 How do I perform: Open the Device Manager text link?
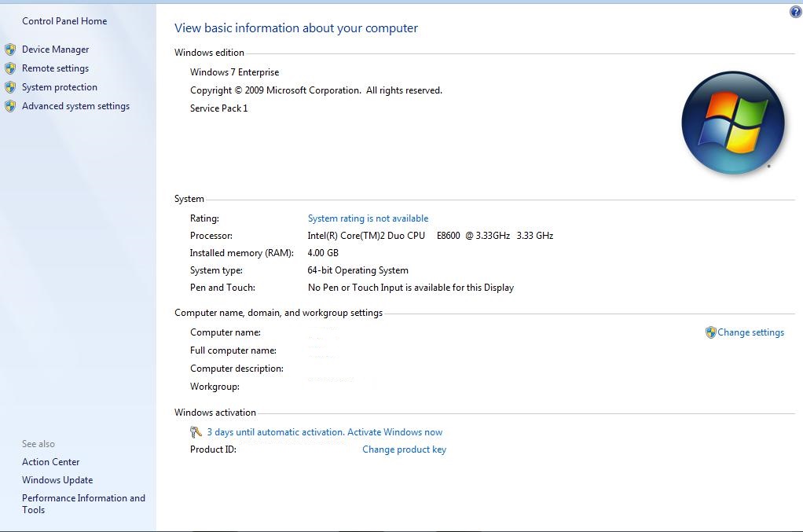click(x=55, y=50)
